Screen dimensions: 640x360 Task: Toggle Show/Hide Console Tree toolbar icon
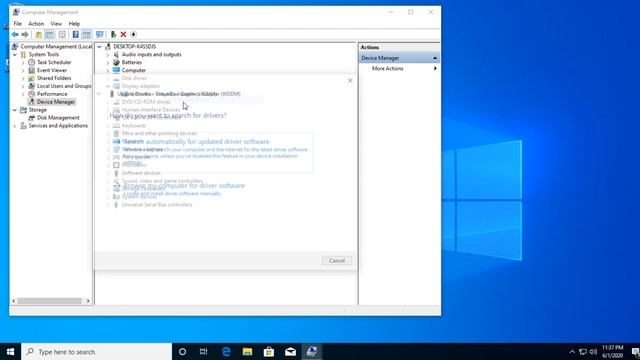coord(49,35)
